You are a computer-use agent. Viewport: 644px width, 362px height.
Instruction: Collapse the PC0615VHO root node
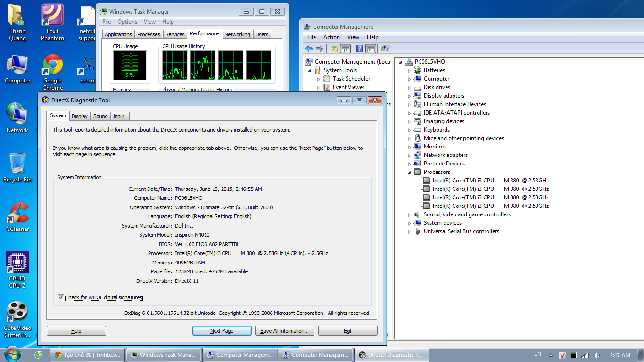click(401, 62)
